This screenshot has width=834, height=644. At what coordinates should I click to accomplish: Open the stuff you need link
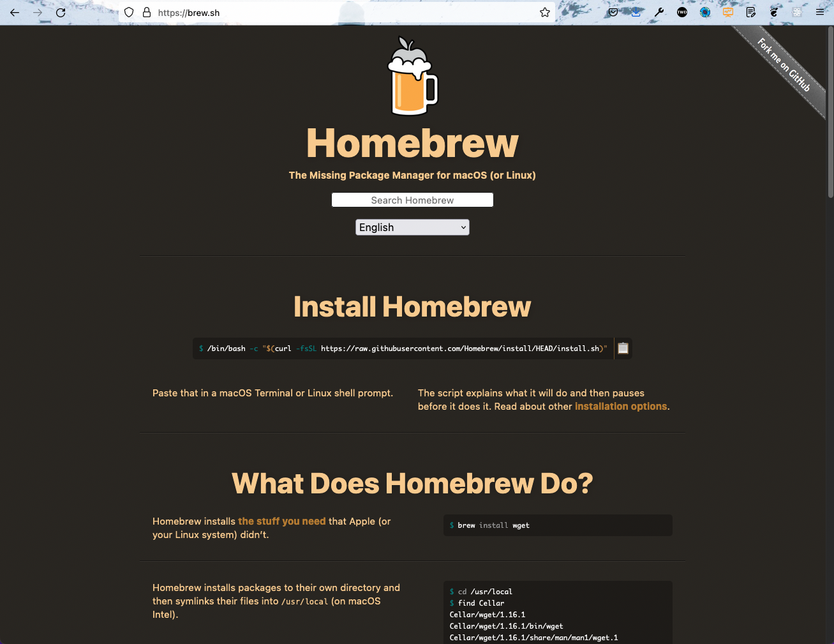tap(282, 521)
